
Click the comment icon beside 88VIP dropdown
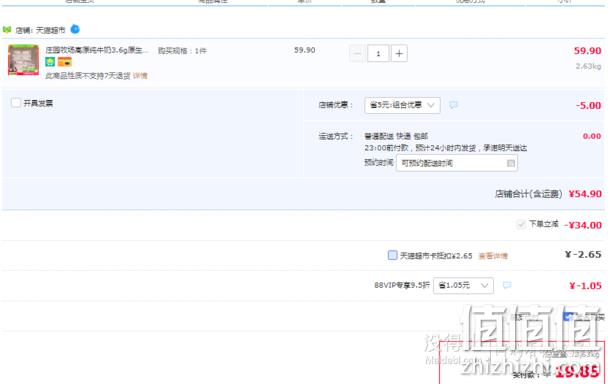pos(507,285)
